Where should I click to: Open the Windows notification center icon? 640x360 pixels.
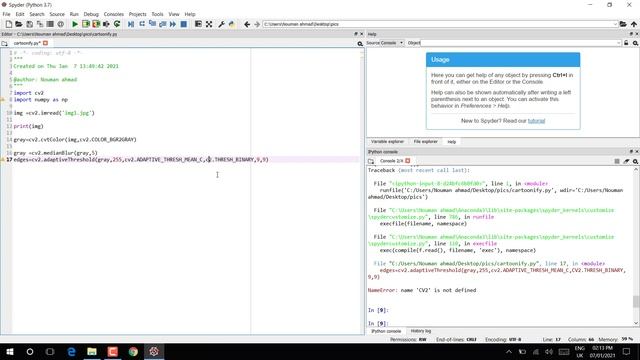point(627,351)
